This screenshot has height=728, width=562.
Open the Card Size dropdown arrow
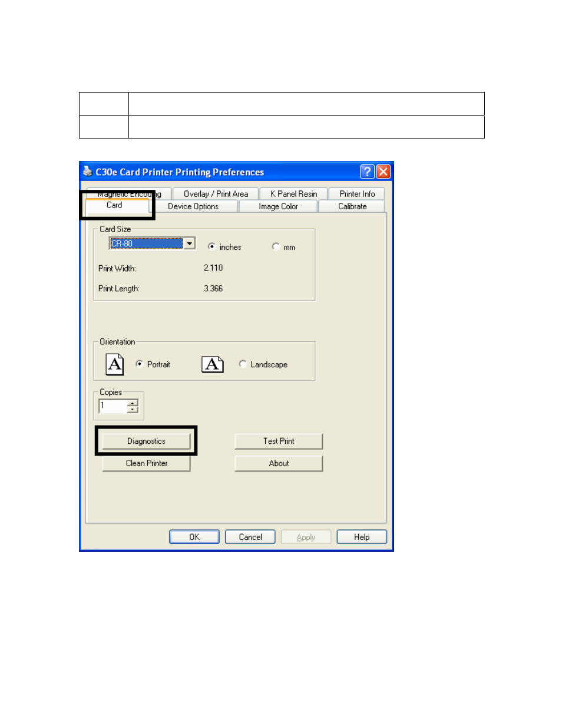189,243
